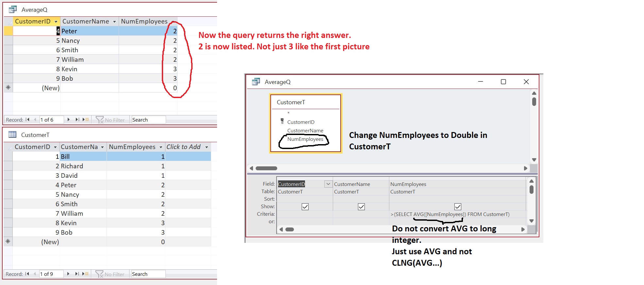Open NumEmployees column dropdown in CustomerT table
Image resolution: width=644 pixels, height=285 pixels.
coord(161,147)
